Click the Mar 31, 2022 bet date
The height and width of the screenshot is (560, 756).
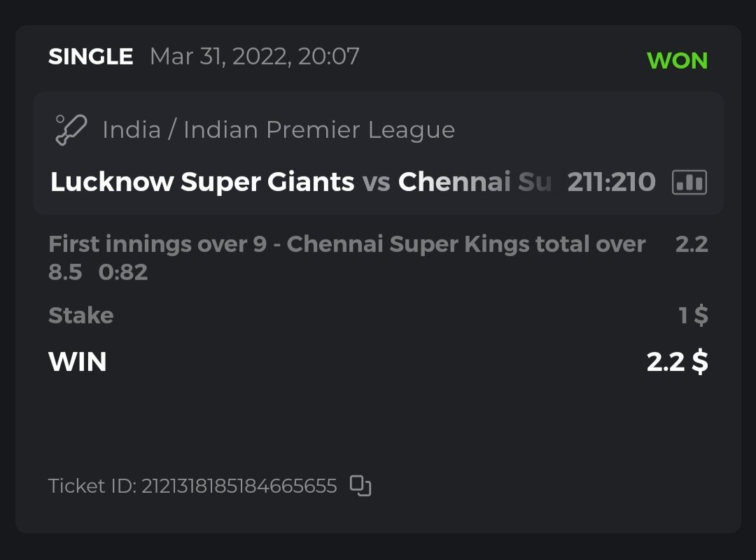point(254,57)
